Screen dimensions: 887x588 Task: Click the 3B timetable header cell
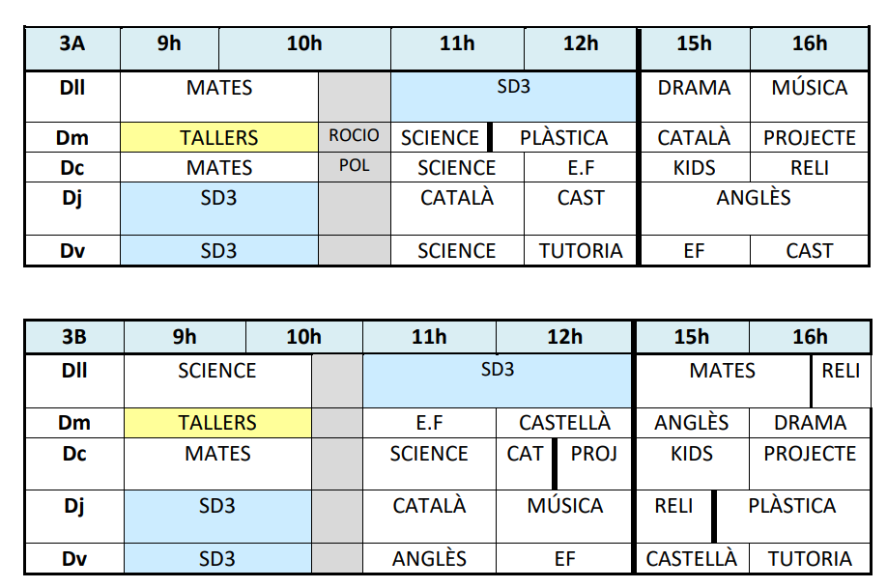click(x=74, y=337)
